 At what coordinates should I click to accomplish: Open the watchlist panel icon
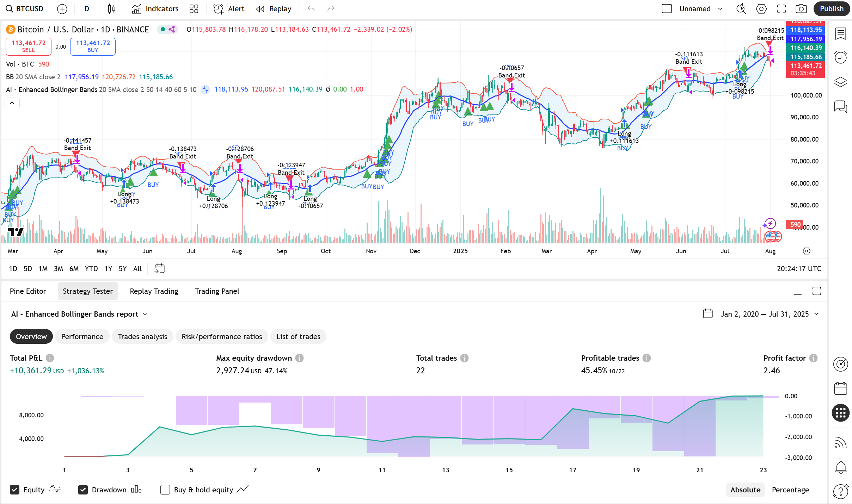(x=841, y=34)
